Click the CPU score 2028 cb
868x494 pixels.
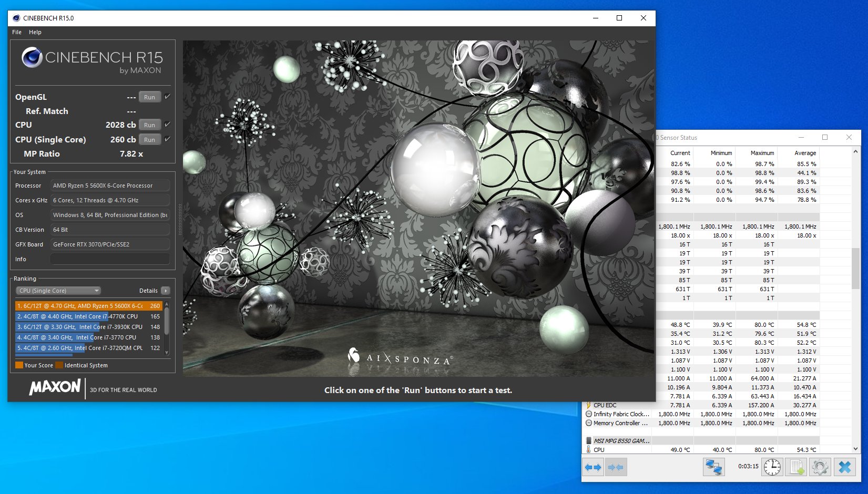click(120, 125)
